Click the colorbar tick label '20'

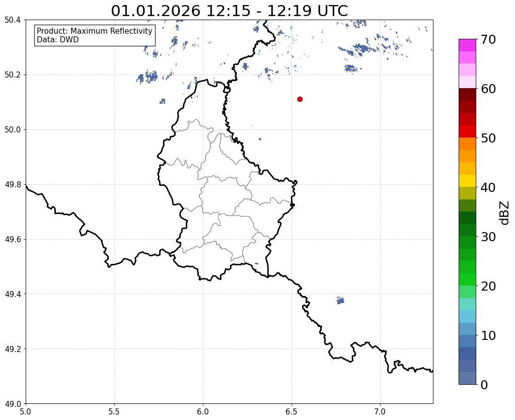point(488,286)
